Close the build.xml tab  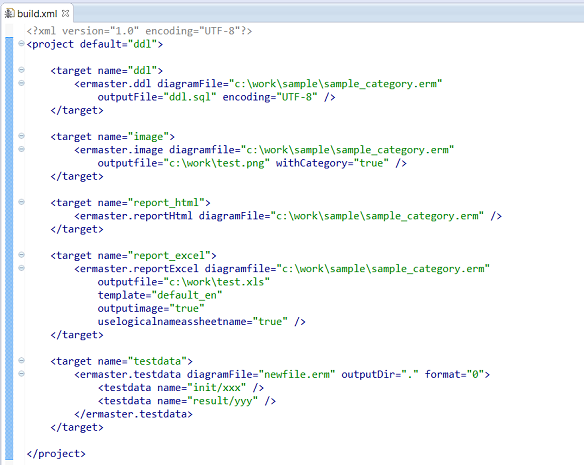[x=66, y=13]
